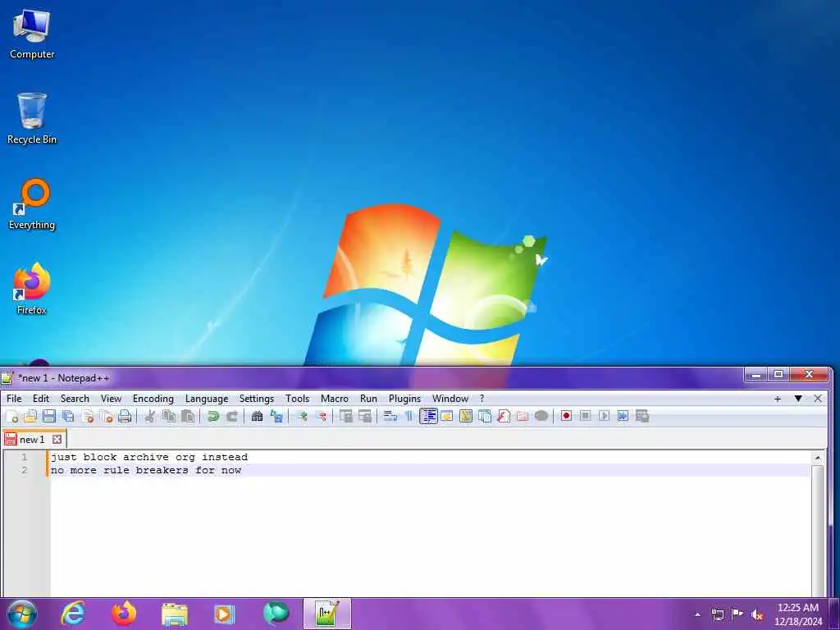The height and width of the screenshot is (630, 840).
Task: Click the Paste toolbar icon
Action: [188, 416]
